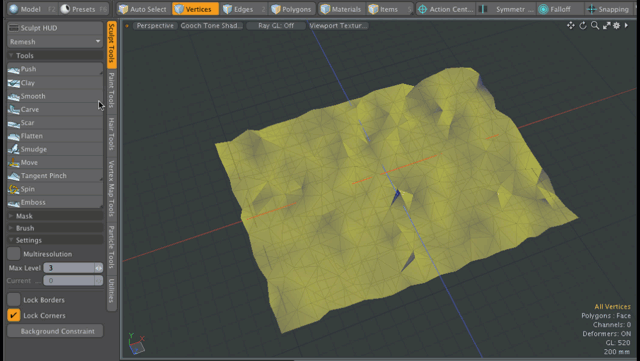Activate the Spin sculpt tool
The image size is (640, 361).
[55, 189]
